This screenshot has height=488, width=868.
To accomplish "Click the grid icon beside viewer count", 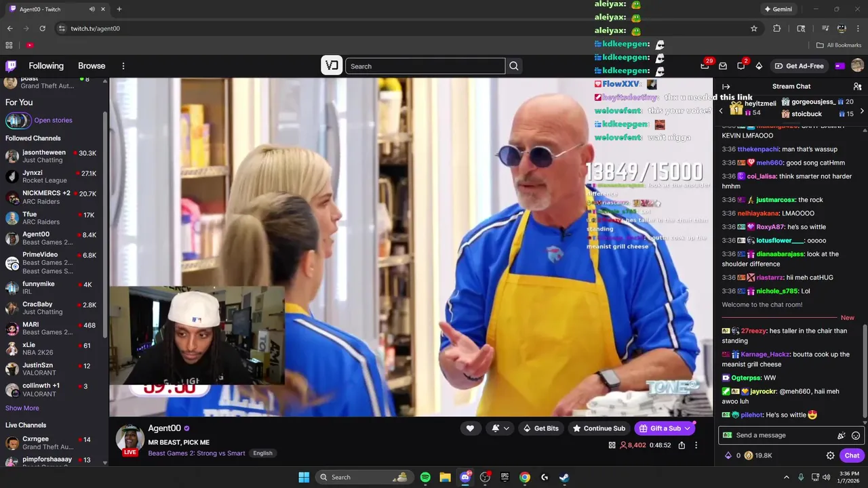I will pyautogui.click(x=612, y=445).
